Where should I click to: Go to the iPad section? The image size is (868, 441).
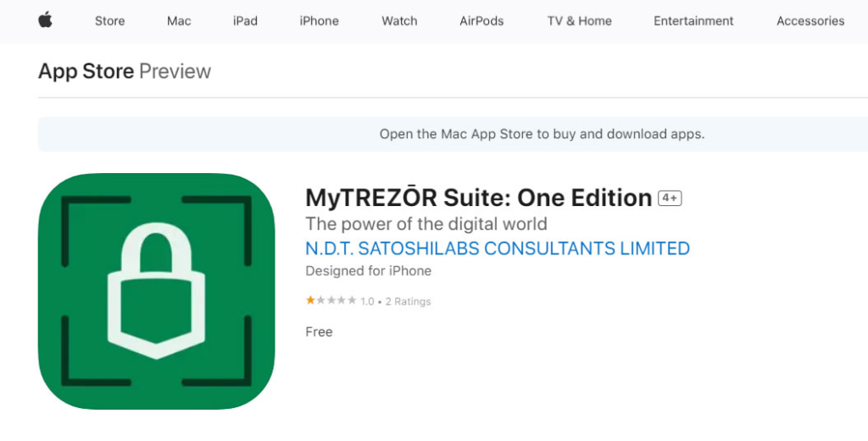tap(245, 21)
